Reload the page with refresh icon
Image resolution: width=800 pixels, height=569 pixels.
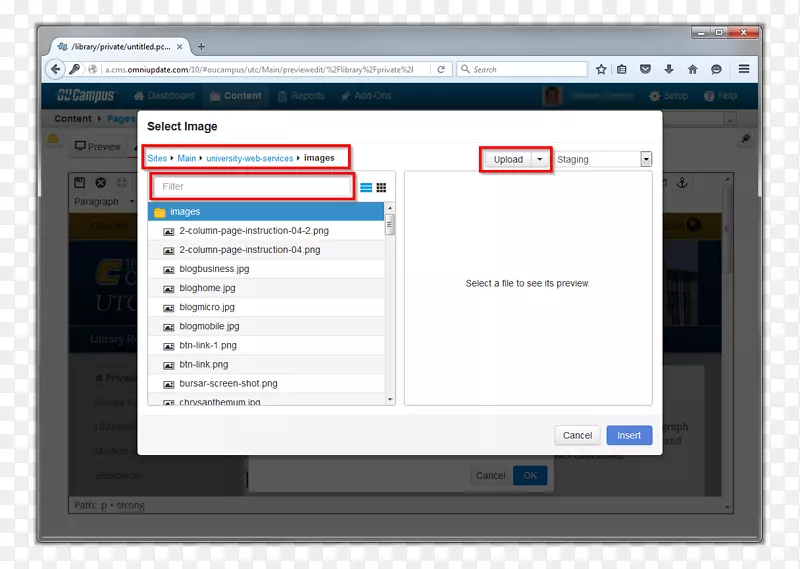click(x=441, y=69)
